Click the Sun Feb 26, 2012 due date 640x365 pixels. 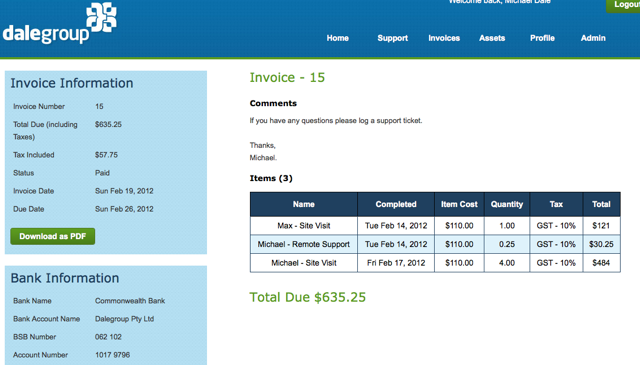pos(124,209)
